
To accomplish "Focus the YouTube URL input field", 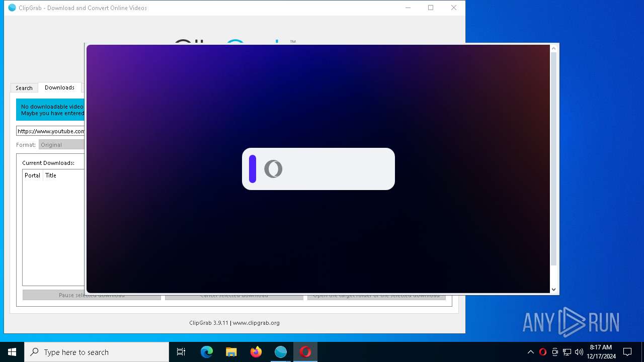I will (x=50, y=131).
